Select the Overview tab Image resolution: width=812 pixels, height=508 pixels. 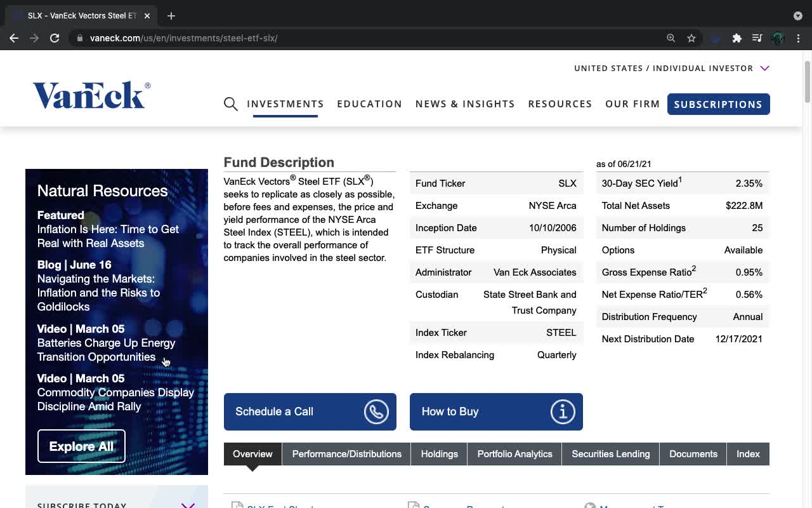click(x=252, y=454)
